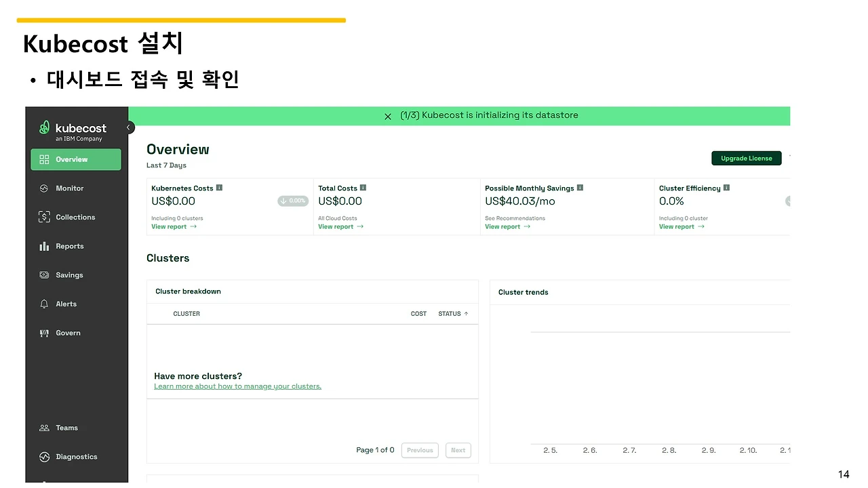Click the Overview page heading
868x488 pixels.
tap(178, 150)
